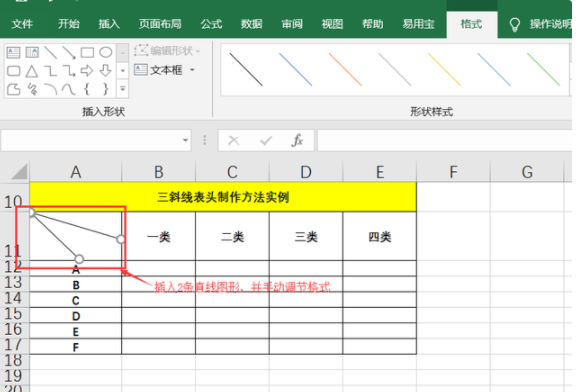Switch to the 数据 ribbon tab

pos(251,24)
